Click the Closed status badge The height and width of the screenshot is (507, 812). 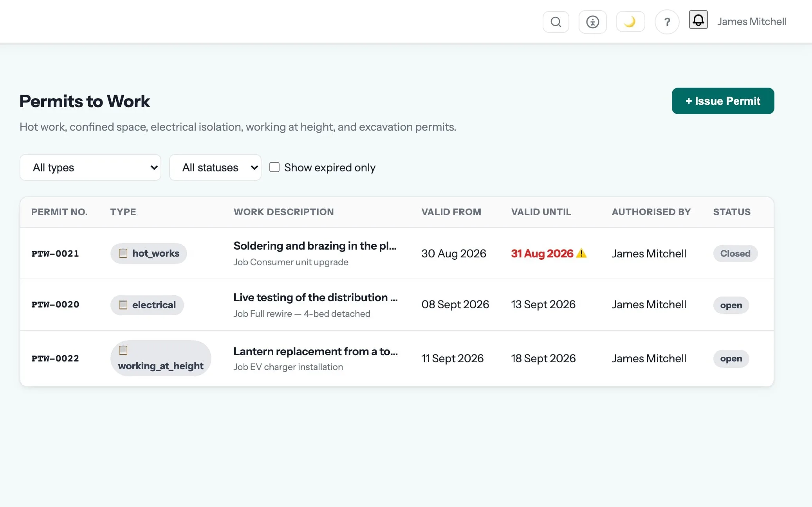735,253
